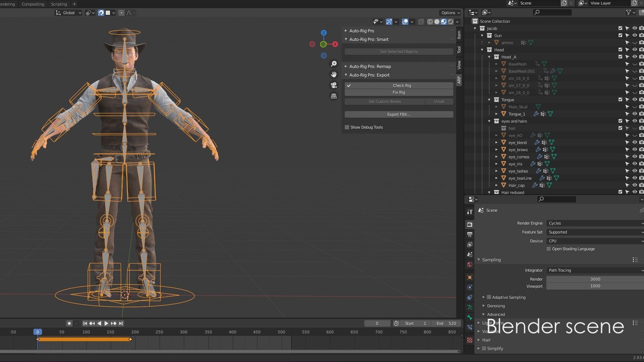The height and width of the screenshot is (362, 644).
Task: Enable Open Shading Language checkbox
Action: pyautogui.click(x=549, y=249)
